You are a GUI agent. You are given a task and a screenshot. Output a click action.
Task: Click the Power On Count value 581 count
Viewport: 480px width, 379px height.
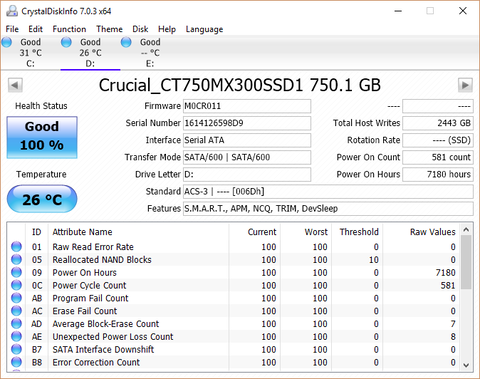[x=438, y=157]
